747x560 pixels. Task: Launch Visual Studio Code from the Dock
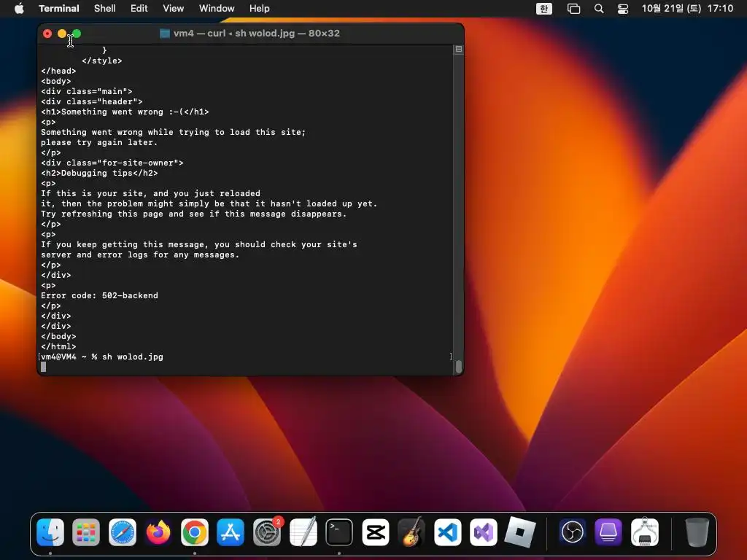click(448, 532)
